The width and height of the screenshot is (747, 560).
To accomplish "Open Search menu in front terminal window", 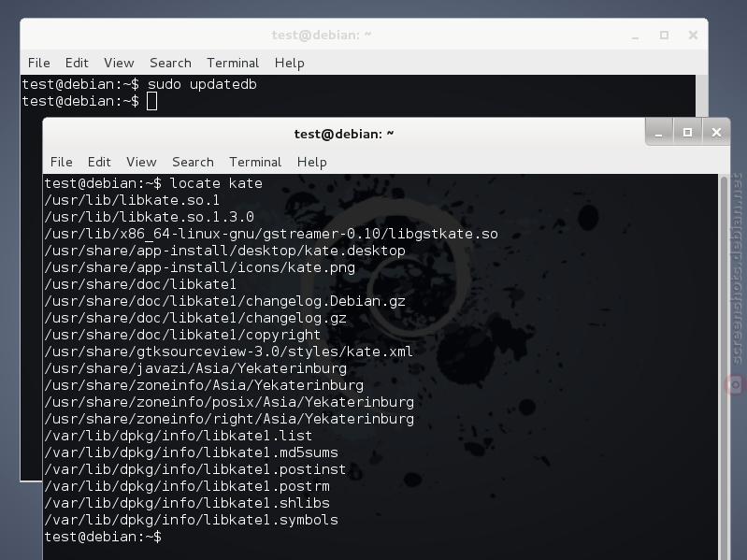I will pyautogui.click(x=193, y=162).
